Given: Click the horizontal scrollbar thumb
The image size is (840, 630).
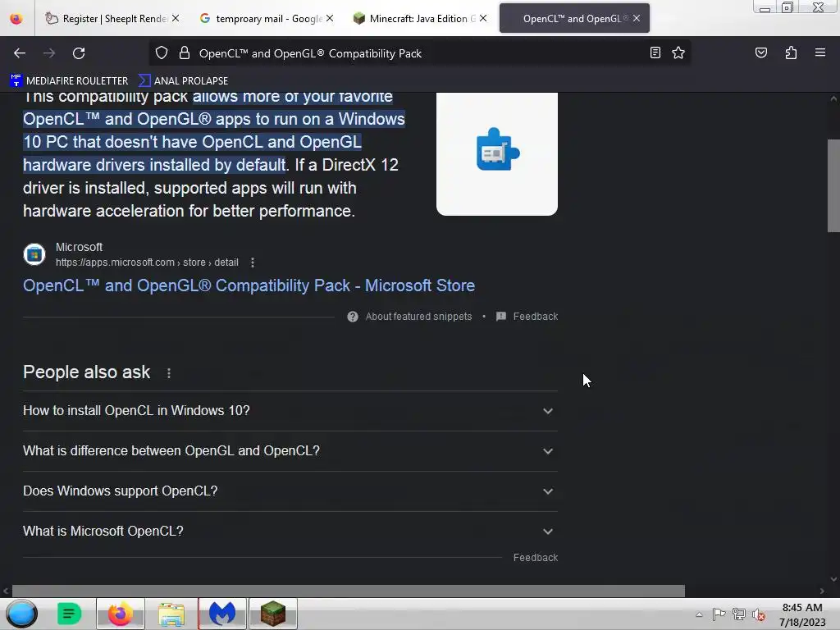Looking at the screenshot, I should point(348,591).
